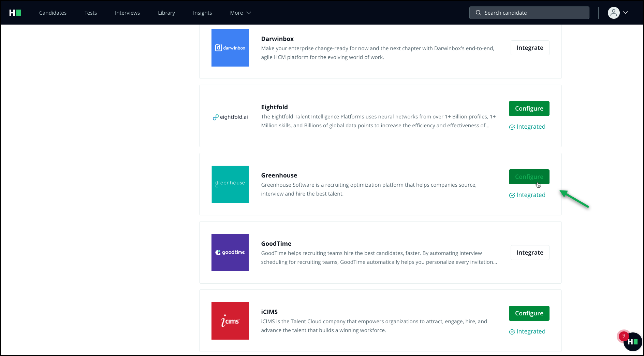Click the HackerRank logo in the navbar
Viewport: 644px width, 356px height.
(15, 13)
